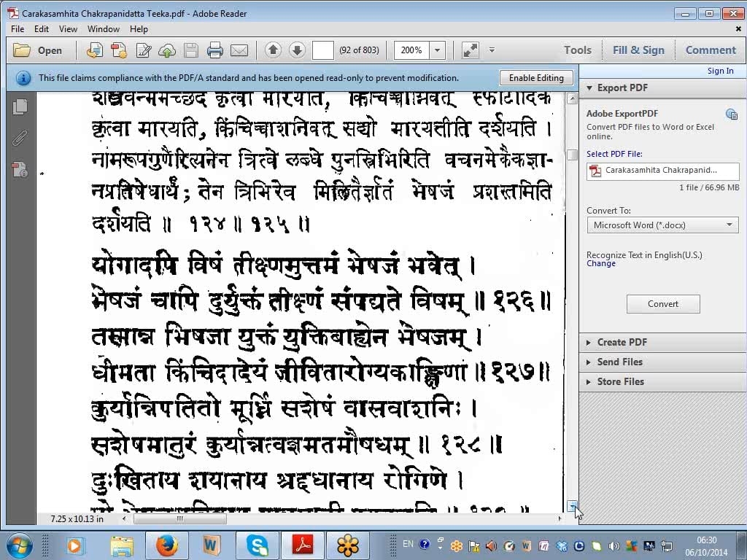Click the email envelope icon
This screenshot has width=747, height=560.
pos(239,50)
